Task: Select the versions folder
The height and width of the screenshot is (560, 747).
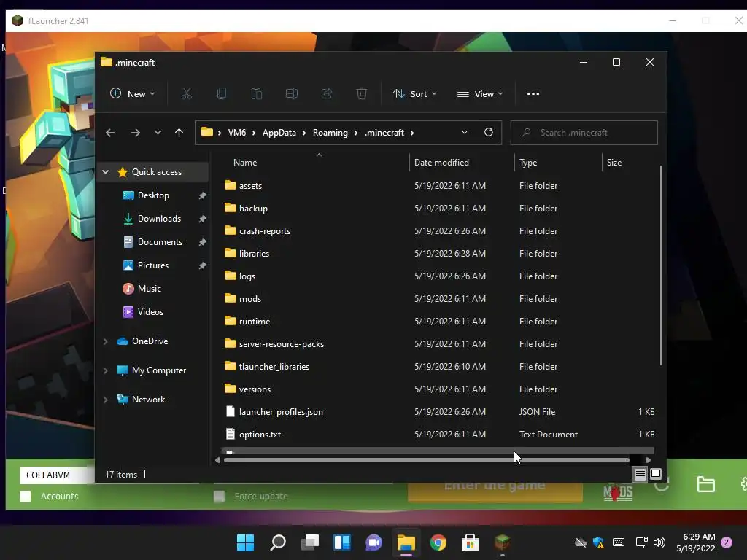Action: [255, 389]
